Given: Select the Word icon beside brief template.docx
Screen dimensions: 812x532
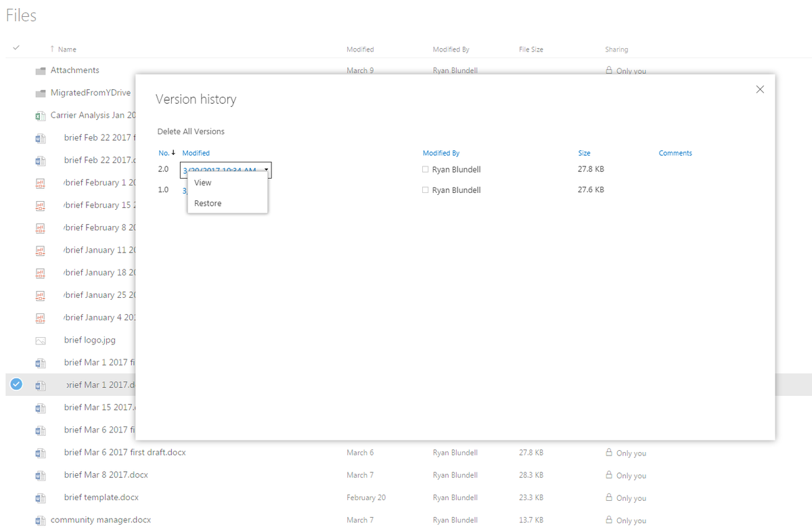Looking at the screenshot, I should (x=39, y=497).
